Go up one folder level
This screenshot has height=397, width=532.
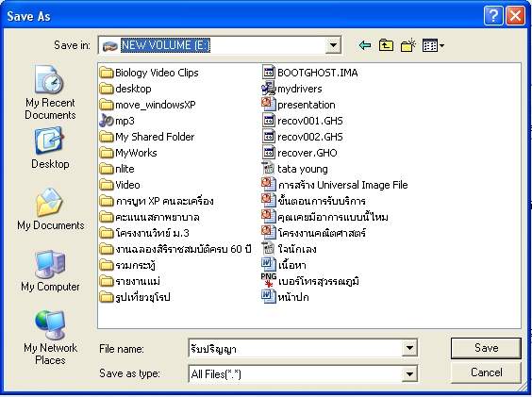tap(386, 45)
